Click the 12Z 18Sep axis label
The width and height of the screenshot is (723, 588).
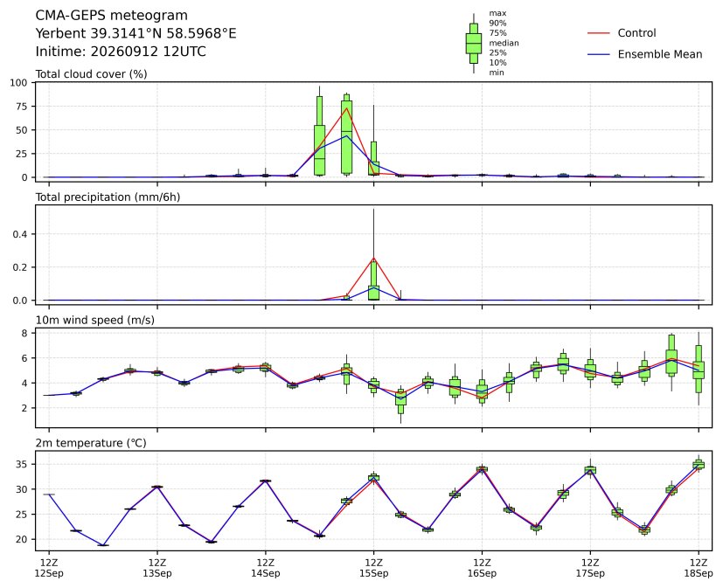[699, 568]
